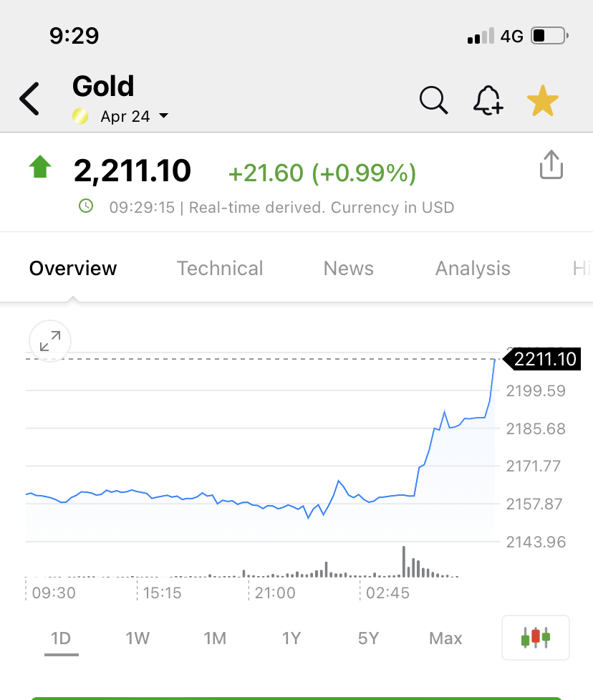This screenshot has width=593, height=700.
Task: Open search with the magnifier icon
Action: tap(434, 100)
